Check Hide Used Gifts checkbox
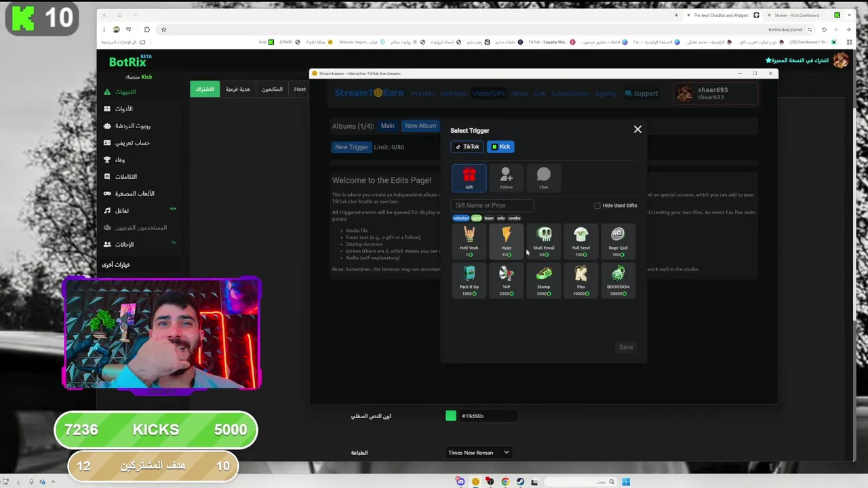 pyautogui.click(x=597, y=205)
